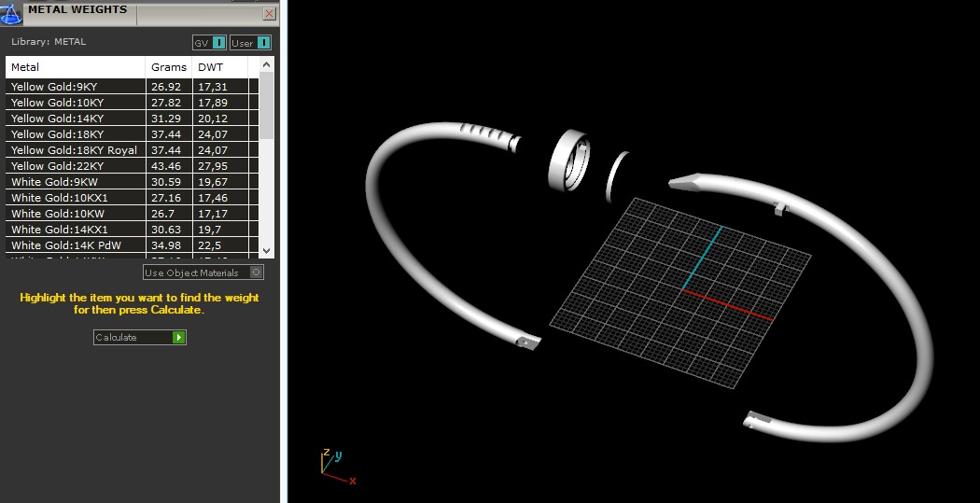Select the Yellow Gold:22KY row
The width and height of the screenshot is (980, 503).
point(132,166)
